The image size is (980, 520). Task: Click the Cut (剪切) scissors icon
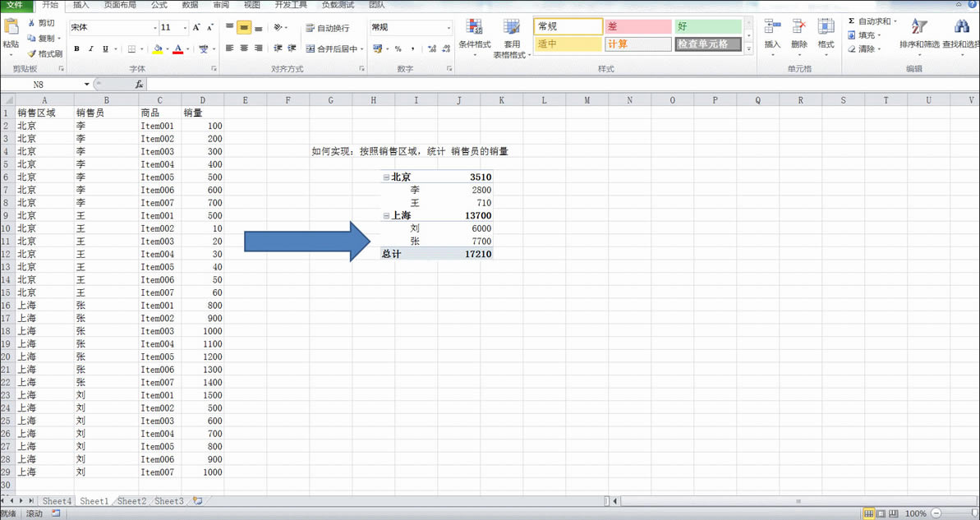click(31, 23)
